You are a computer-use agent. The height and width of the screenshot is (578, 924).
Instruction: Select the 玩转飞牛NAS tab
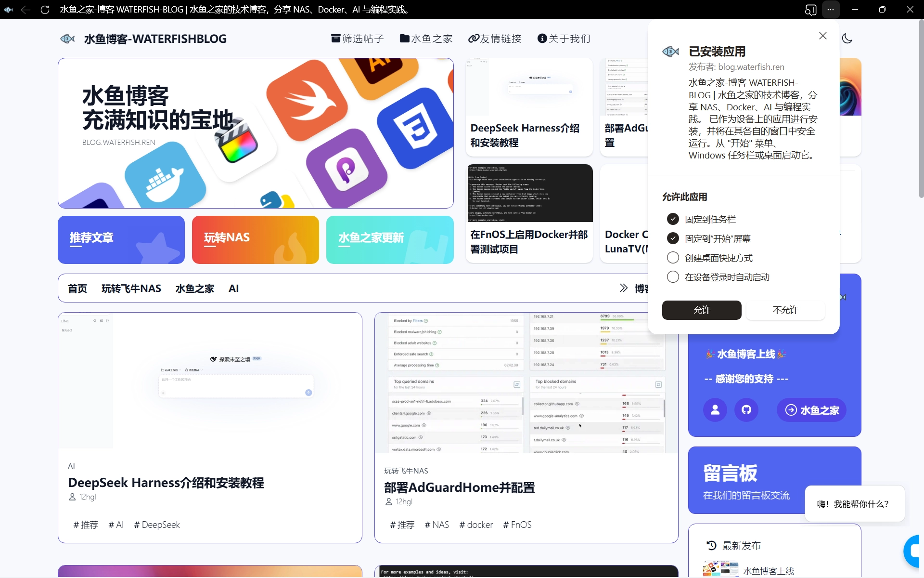click(131, 289)
